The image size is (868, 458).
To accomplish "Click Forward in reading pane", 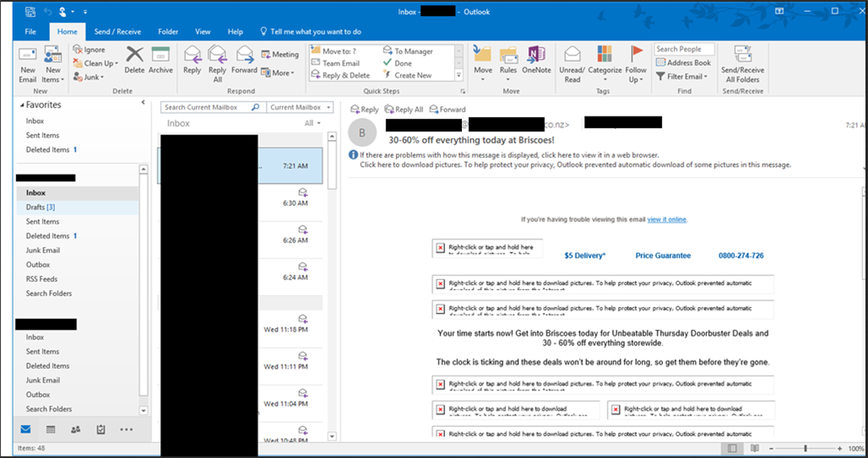I will pyautogui.click(x=448, y=109).
